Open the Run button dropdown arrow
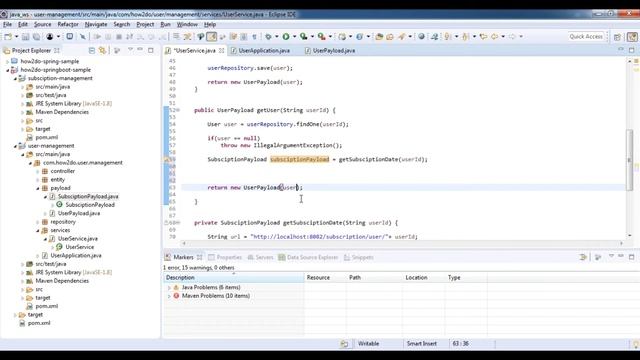640x360 pixels. pyautogui.click(x=294, y=37)
